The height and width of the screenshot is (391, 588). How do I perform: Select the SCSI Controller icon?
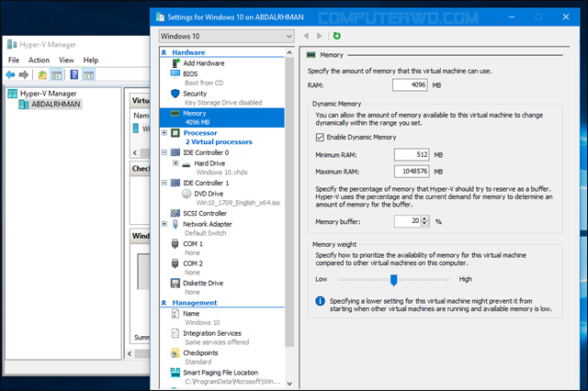[x=175, y=213]
